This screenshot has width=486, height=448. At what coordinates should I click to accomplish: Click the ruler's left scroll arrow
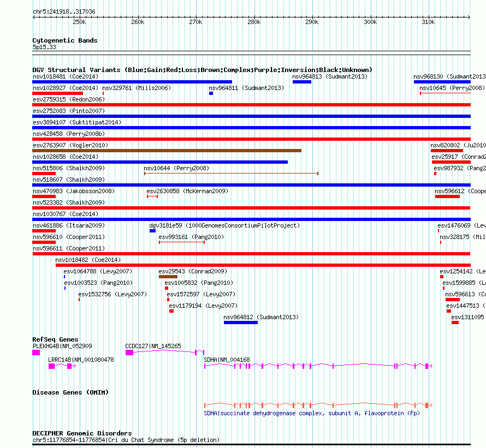34,17
